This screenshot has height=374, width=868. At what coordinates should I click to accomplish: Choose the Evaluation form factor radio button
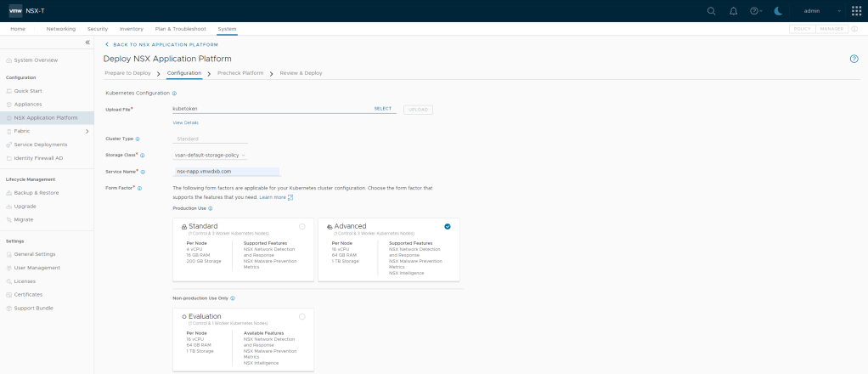tap(302, 316)
